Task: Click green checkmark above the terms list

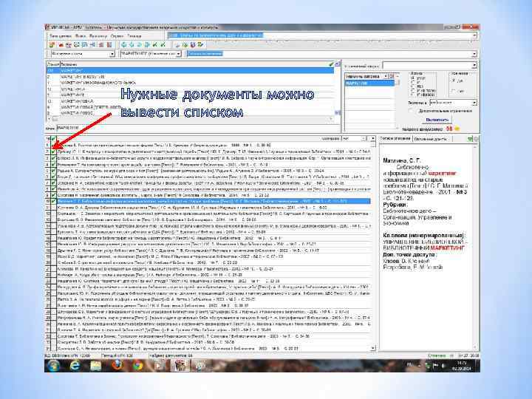Action: point(331,64)
